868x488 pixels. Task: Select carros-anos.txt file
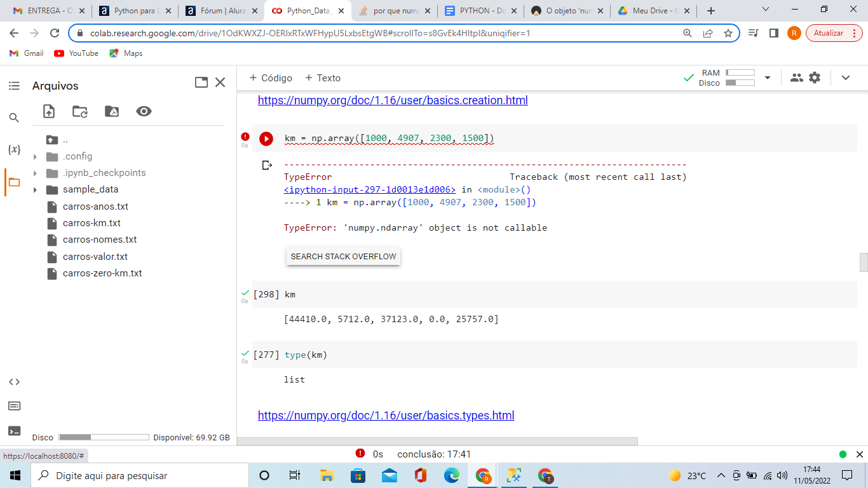coord(95,207)
